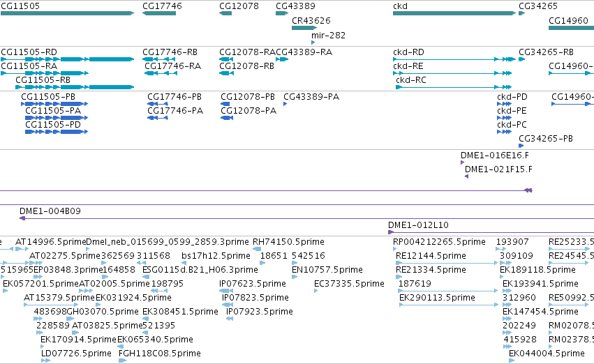
Task: Click EST AT14996.5prime
Action: click(22, 249)
